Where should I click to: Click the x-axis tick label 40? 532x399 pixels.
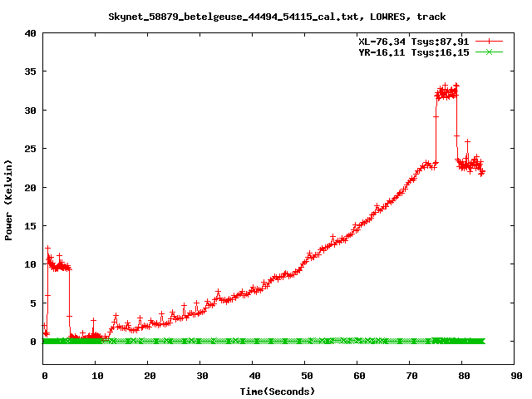254,376
